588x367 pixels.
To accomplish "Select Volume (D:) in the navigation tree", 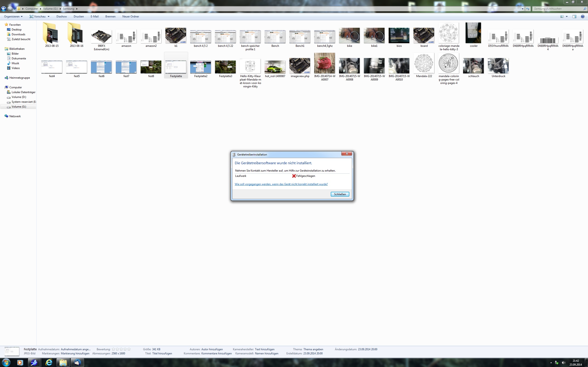I will pyautogui.click(x=19, y=97).
